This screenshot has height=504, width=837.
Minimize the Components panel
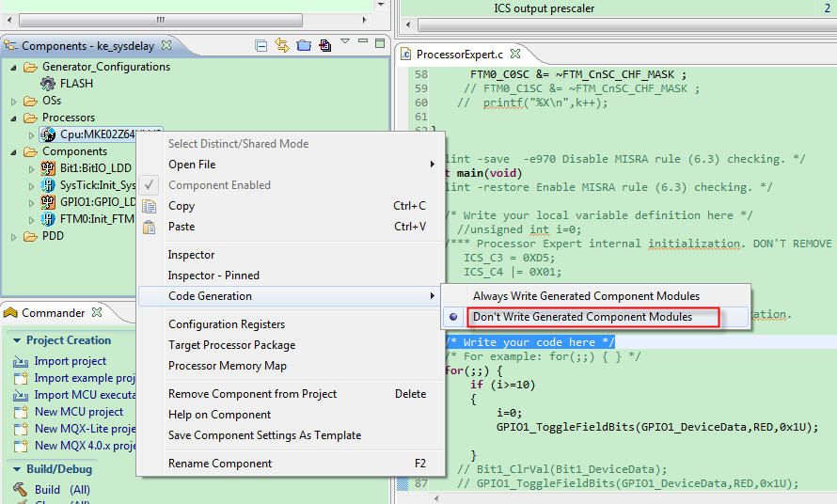tap(363, 41)
